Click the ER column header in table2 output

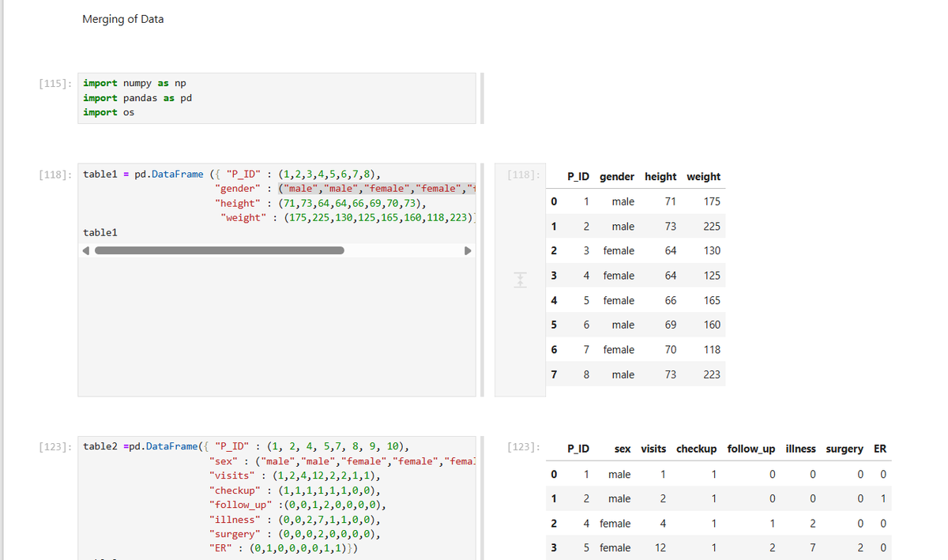click(880, 449)
